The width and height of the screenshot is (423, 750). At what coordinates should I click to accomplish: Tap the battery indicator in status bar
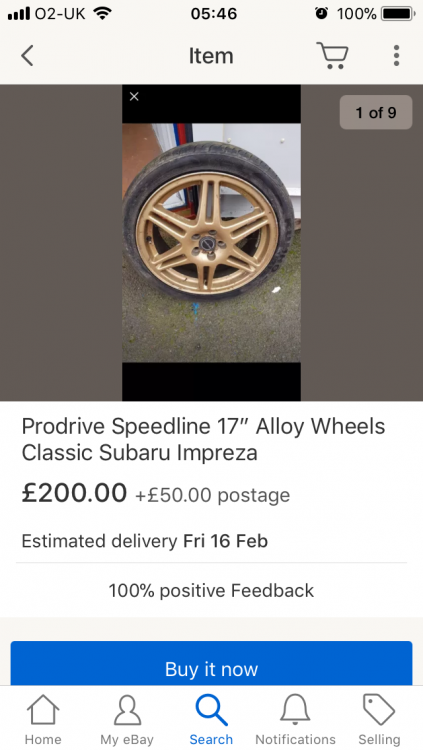398,13
